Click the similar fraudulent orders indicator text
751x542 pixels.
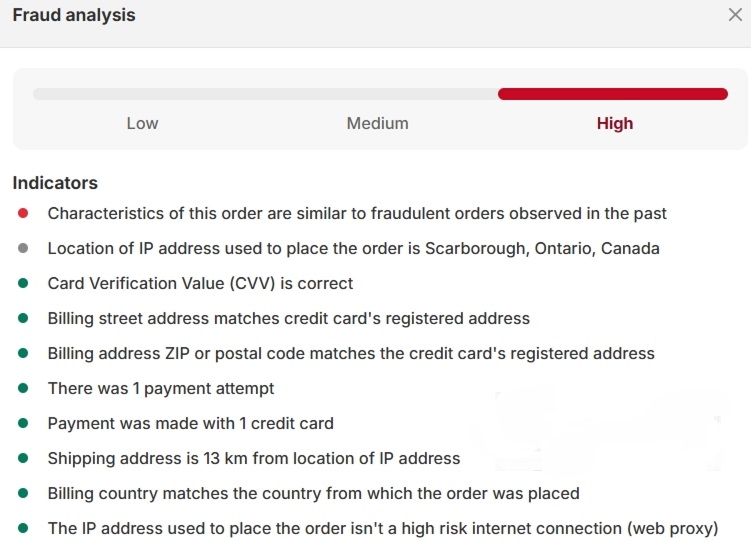[357, 213]
